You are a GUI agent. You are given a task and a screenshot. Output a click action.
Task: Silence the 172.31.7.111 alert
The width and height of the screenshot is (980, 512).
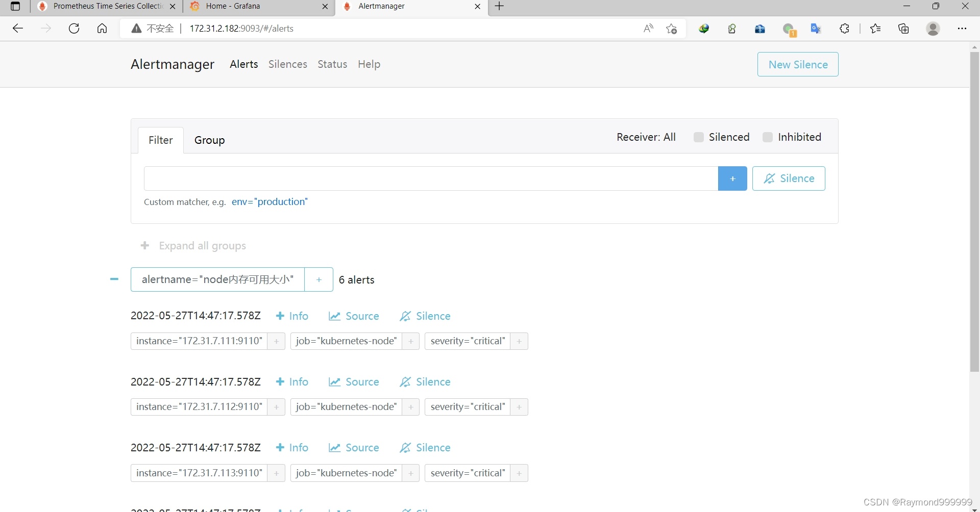pyautogui.click(x=425, y=316)
